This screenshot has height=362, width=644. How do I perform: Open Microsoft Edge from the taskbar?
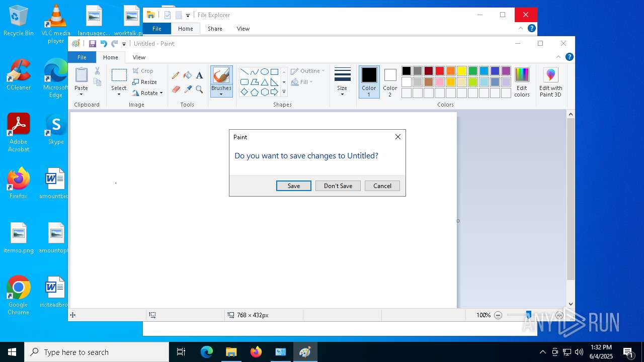click(207, 352)
